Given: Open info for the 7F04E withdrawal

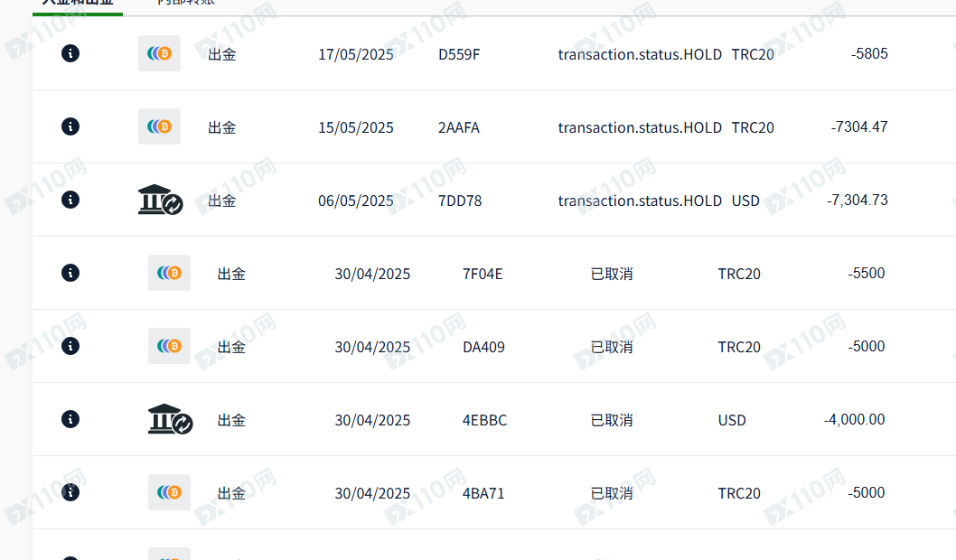Looking at the screenshot, I should click(x=70, y=273).
